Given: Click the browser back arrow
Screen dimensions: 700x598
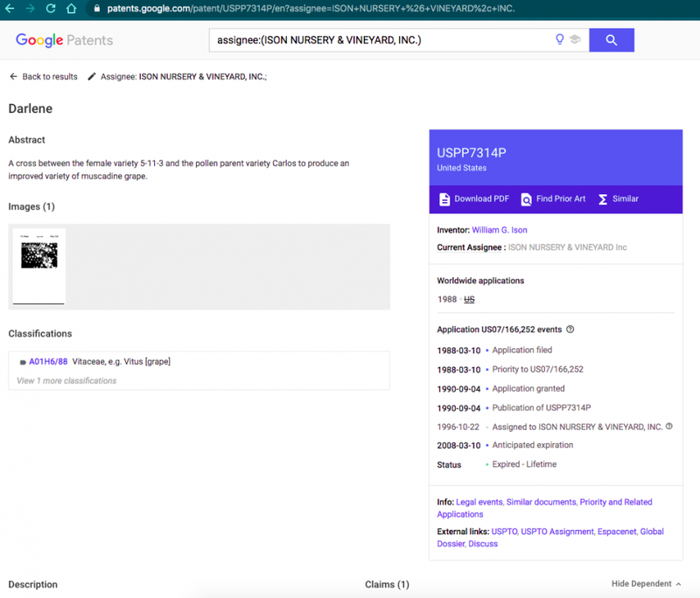Looking at the screenshot, I should [10, 9].
